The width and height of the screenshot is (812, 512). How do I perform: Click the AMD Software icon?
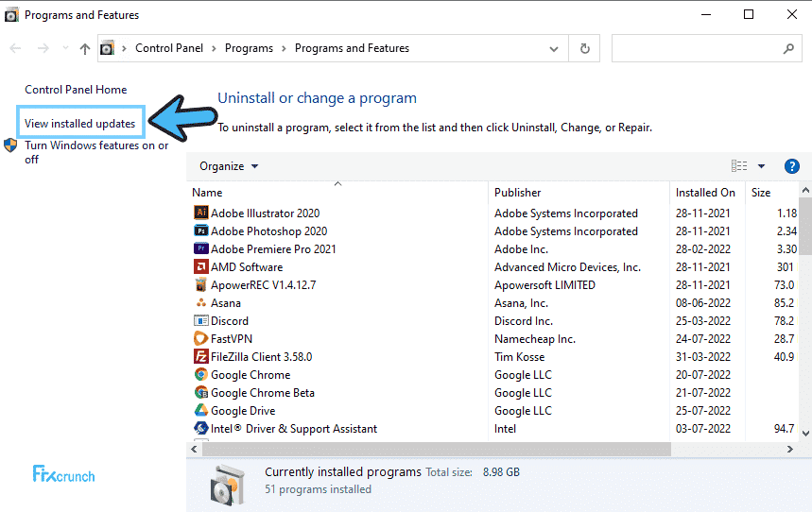(201, 266)
